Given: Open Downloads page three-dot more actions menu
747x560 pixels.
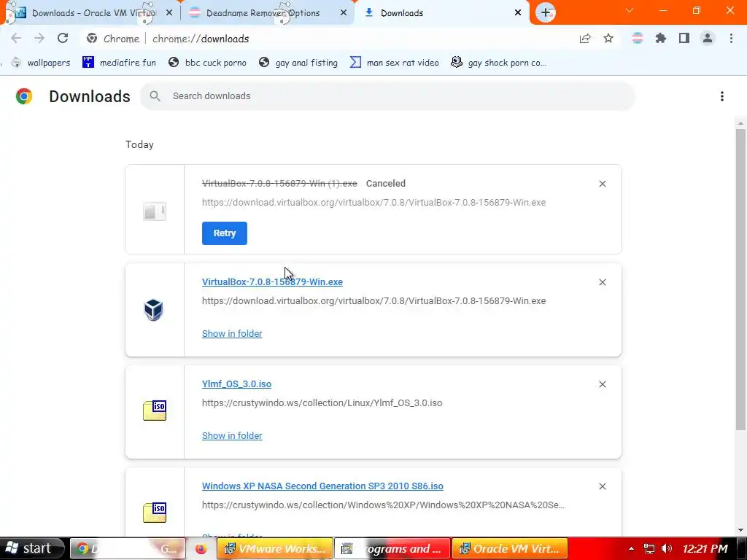Looking at the screenshot, I should [722, 96].
